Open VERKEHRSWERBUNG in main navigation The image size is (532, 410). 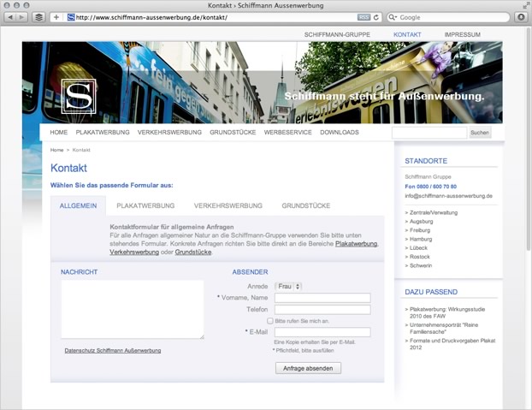point(169,133)
